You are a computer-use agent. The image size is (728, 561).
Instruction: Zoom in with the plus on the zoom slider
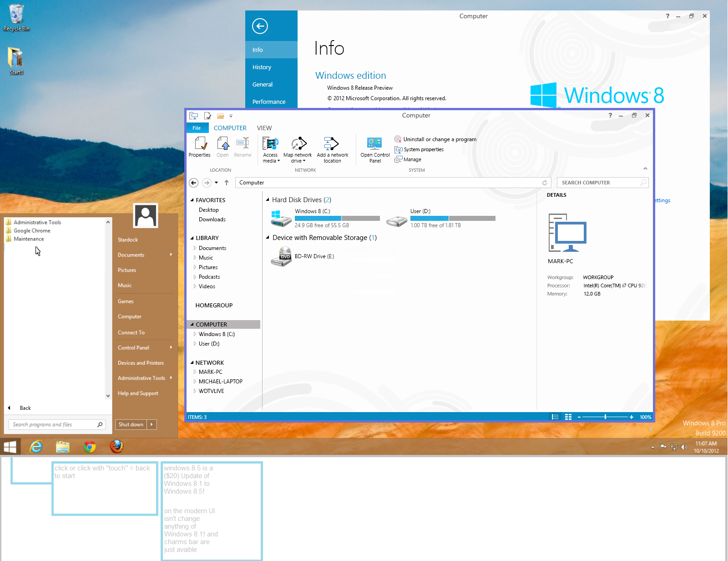632,417
